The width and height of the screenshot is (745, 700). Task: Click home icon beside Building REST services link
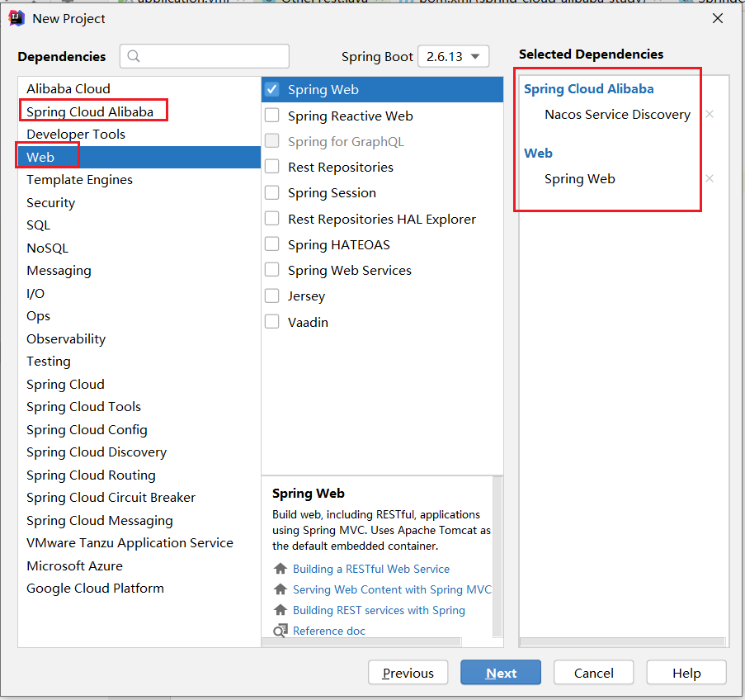281,610
